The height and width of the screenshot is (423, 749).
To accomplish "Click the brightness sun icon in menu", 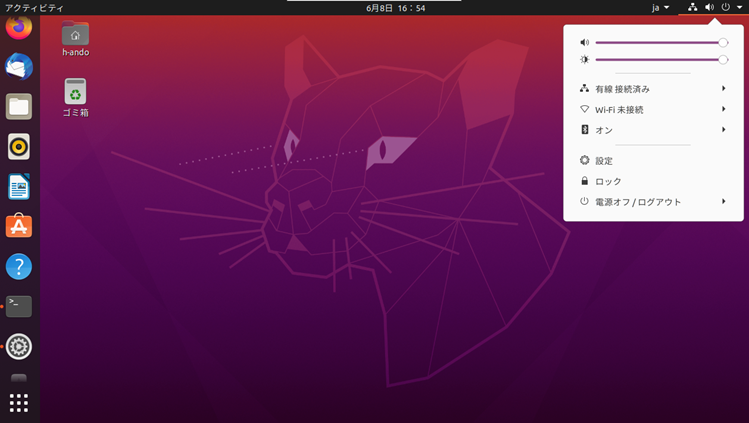I will (x=584, y=60).
